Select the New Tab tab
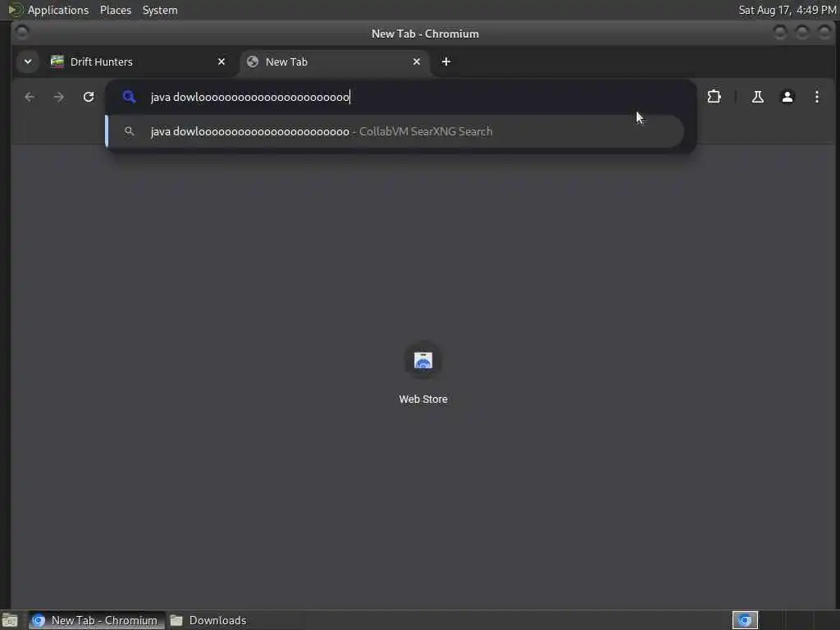 [335, 62]
